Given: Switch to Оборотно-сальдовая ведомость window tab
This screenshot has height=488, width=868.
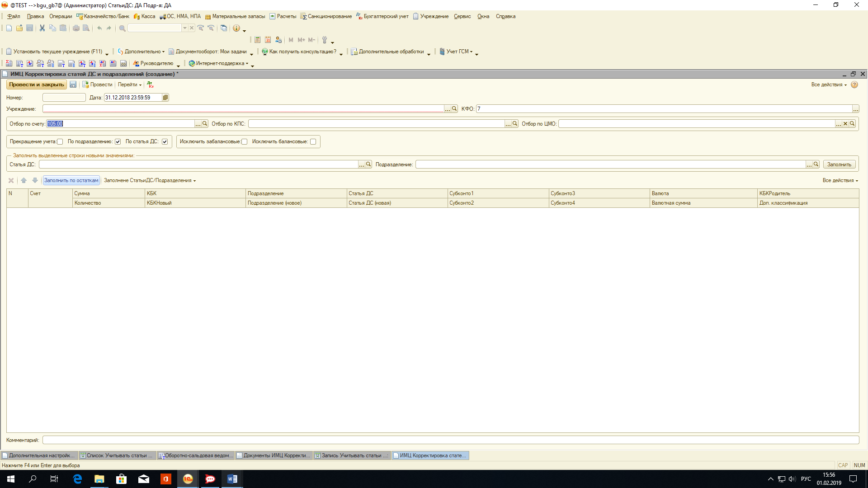Looking at the screenshot, I should click(x=196, y=455).
